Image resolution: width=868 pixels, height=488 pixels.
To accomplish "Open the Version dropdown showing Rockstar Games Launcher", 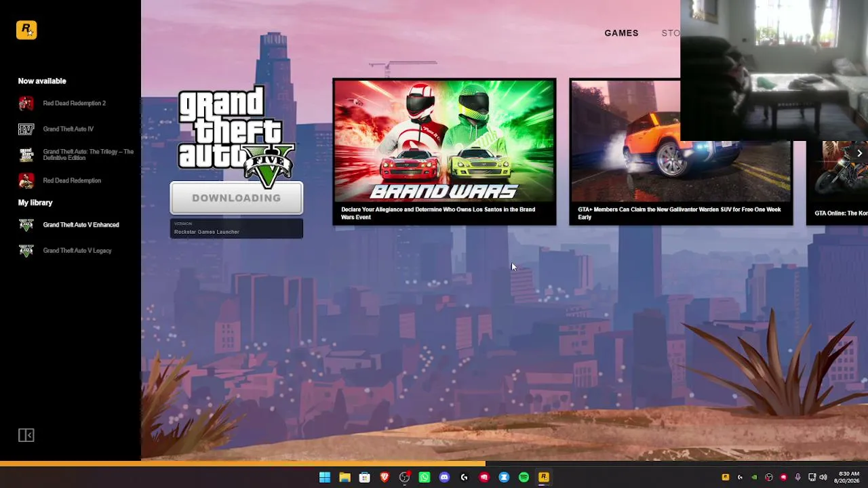I will (236, 228).
